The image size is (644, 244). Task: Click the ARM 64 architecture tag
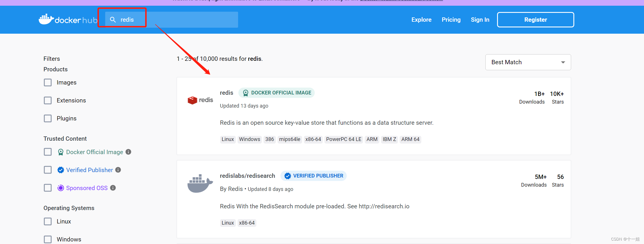pos(410,139)
